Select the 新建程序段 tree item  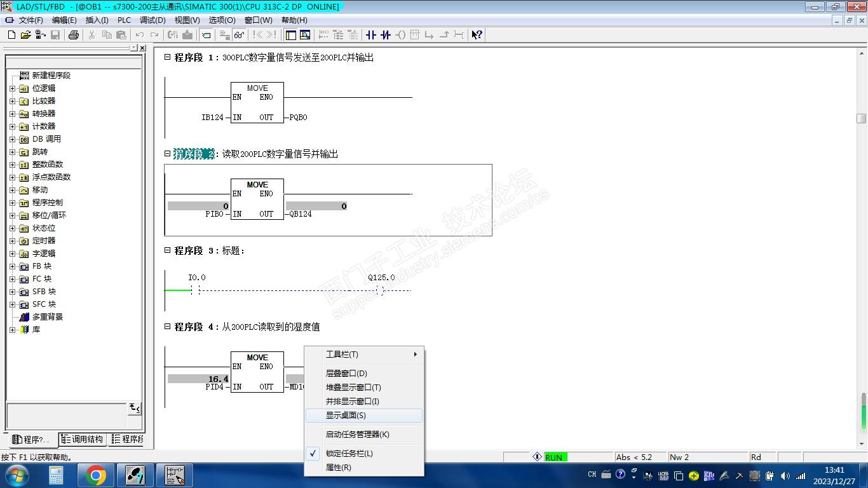coord(51,75)
